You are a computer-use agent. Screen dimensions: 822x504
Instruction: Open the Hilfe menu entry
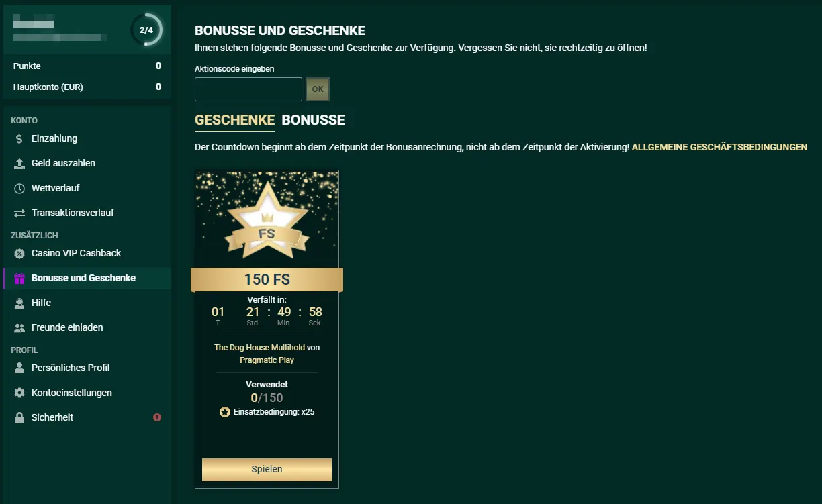coord(87,303)
